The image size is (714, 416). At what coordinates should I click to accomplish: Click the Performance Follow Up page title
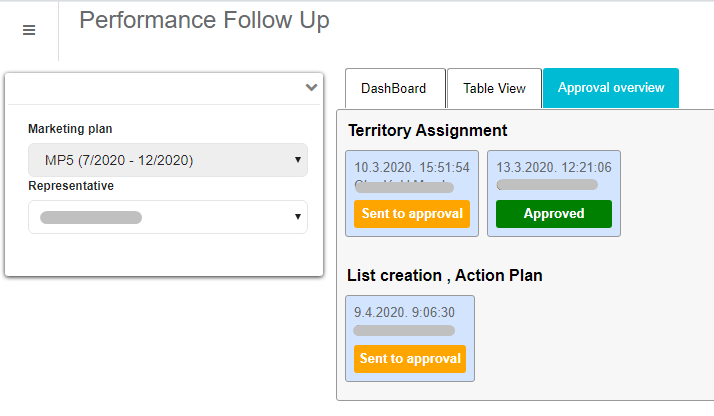click(x=204, y=20)
